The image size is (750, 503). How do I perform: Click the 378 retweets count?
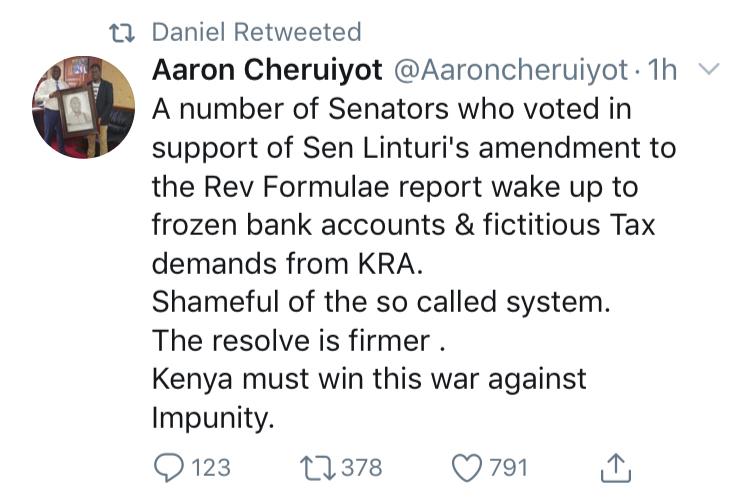361,467
